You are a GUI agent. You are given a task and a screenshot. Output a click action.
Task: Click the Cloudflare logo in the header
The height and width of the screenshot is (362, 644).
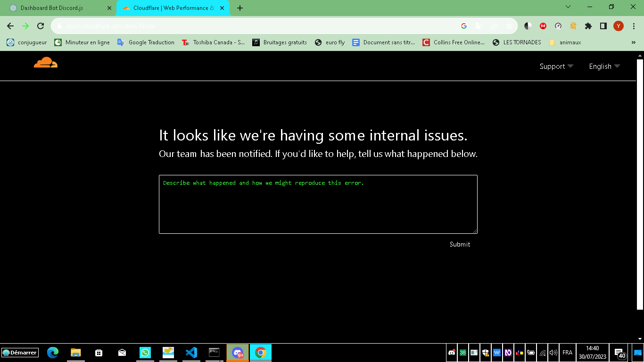(x=46, y=63)
